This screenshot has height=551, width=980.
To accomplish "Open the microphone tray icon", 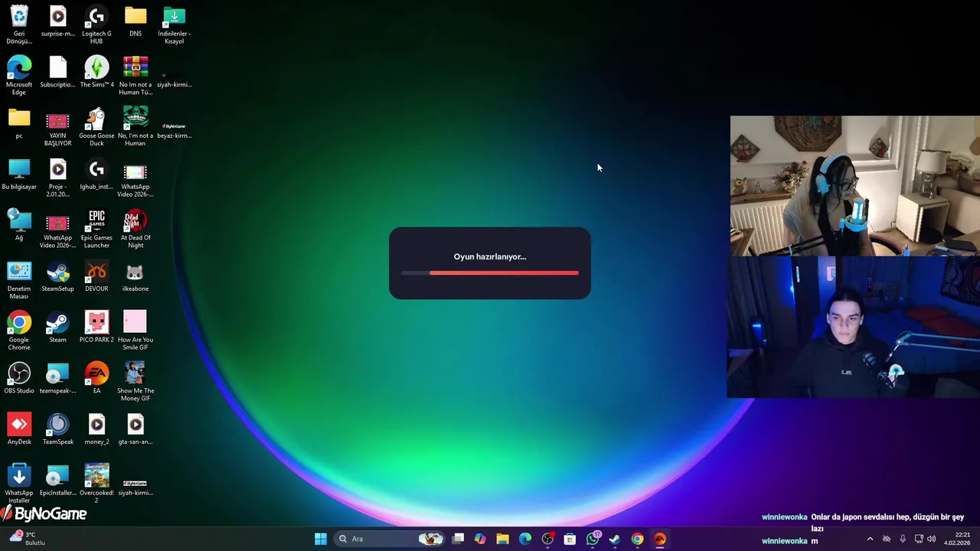I will [903, 539].
